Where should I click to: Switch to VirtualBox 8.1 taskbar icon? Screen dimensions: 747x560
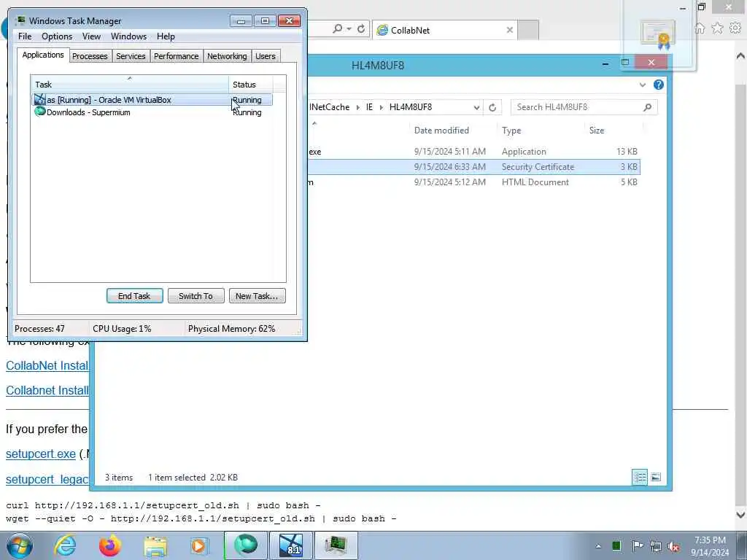(291, 545)
